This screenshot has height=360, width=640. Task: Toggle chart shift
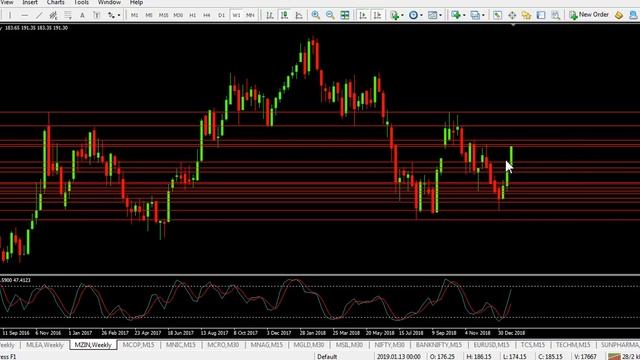[377, 15]
